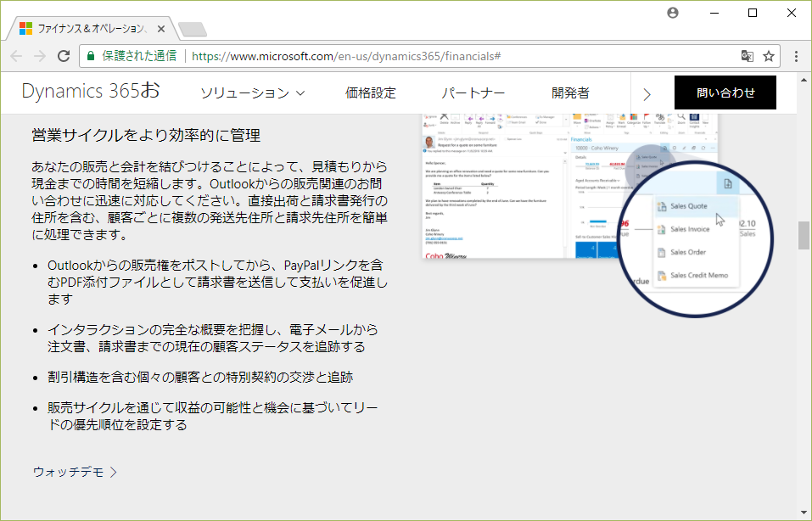This screenshot has height=521, width=812.
Task: Click the green secure lock icon
Action: coord(91,56)
